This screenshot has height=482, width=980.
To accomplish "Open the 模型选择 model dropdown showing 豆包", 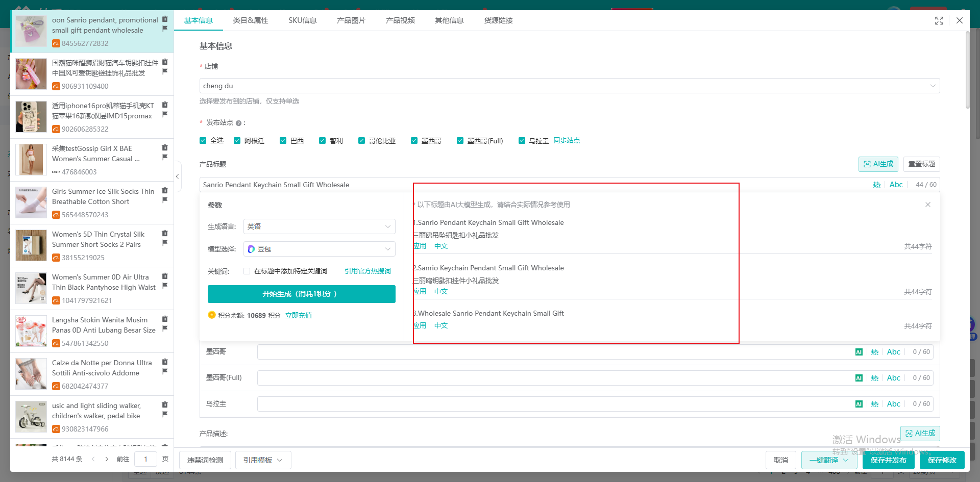I will 320,249.
